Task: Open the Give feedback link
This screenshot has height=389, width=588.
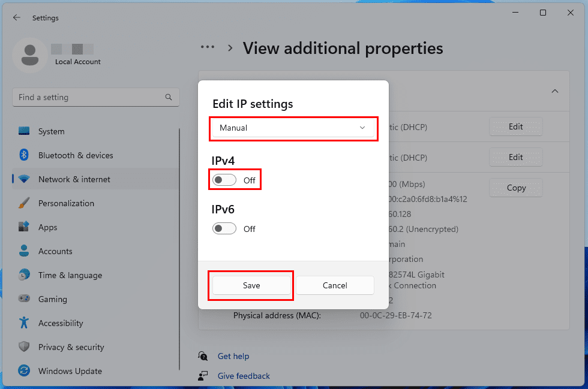Action: (x=244, y=375)
